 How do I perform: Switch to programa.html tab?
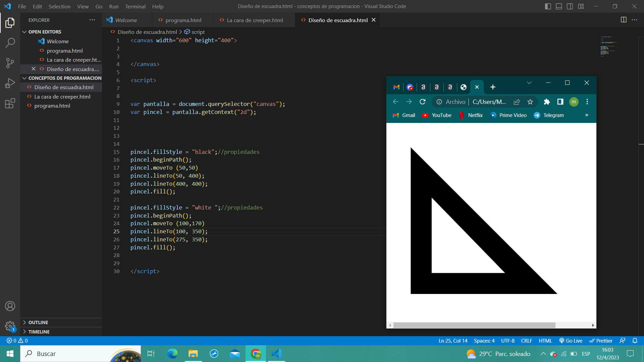click(183, 20)
